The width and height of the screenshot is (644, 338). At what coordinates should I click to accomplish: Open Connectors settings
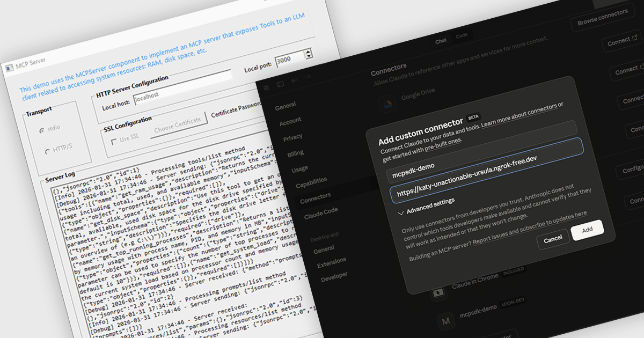(316, 199)
